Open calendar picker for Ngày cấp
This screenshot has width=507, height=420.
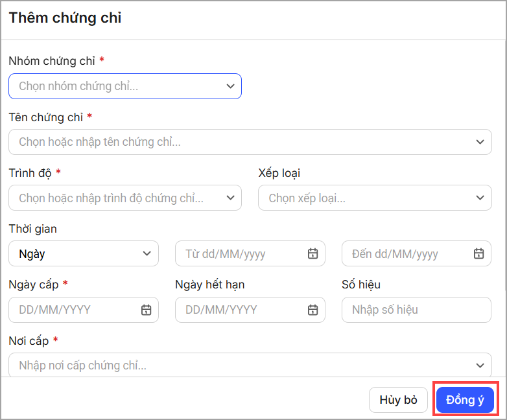[x=146, y=310]
